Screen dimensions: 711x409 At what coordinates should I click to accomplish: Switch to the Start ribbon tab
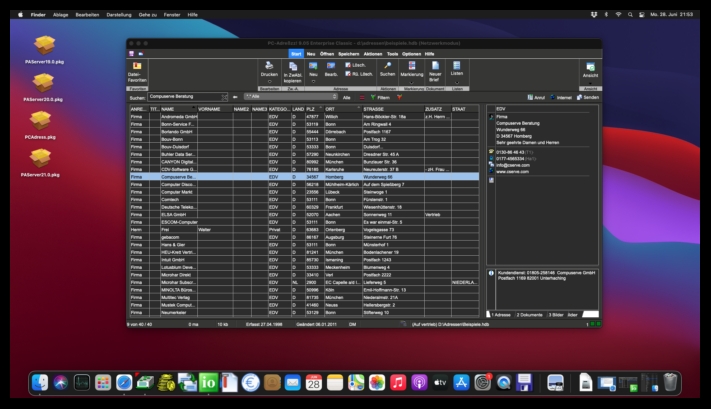click(x=296, y=54)
